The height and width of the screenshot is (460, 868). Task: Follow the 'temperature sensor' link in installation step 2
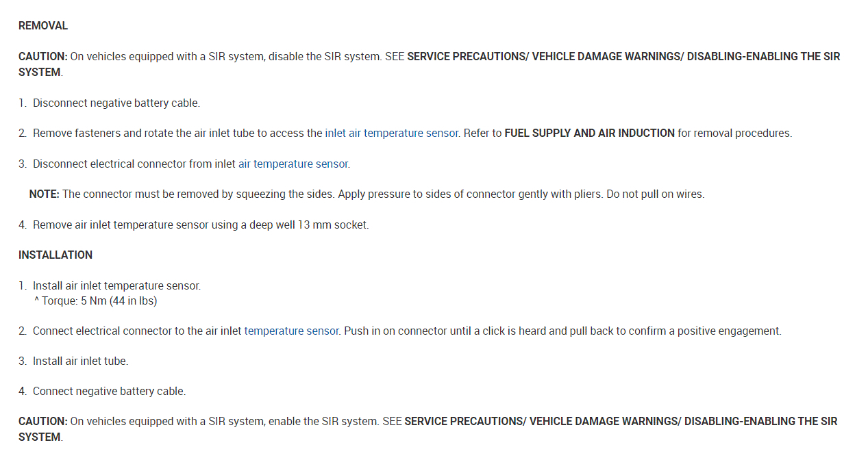[x=291, y=331]
